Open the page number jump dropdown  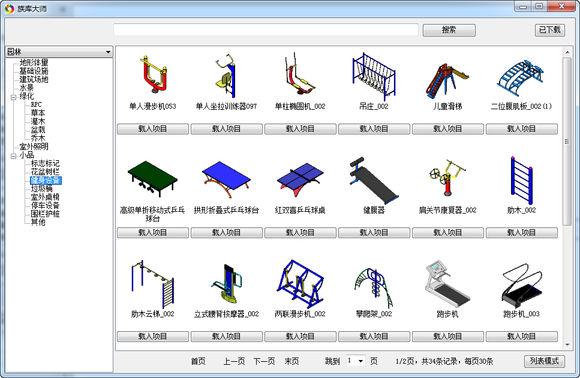coord(360,361)
